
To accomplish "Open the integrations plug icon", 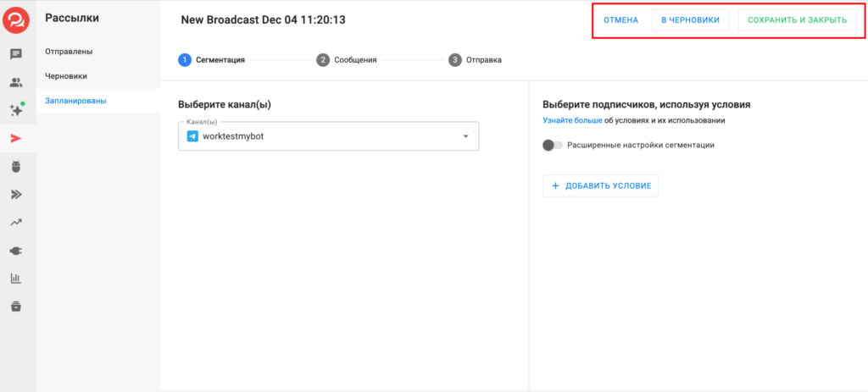I will click(x=16, y=251).
